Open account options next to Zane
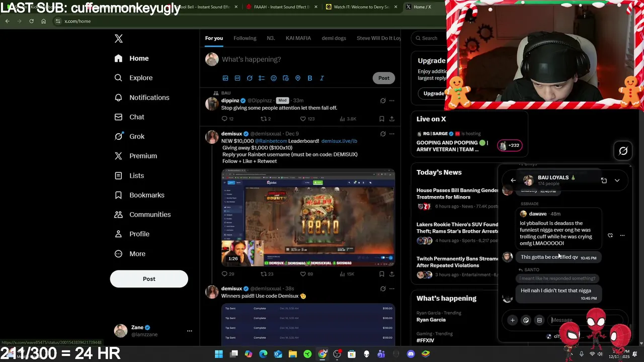Image resolution: width=644 pixels, height=362 pixels. pyautogui.click(x=190, y=331)
